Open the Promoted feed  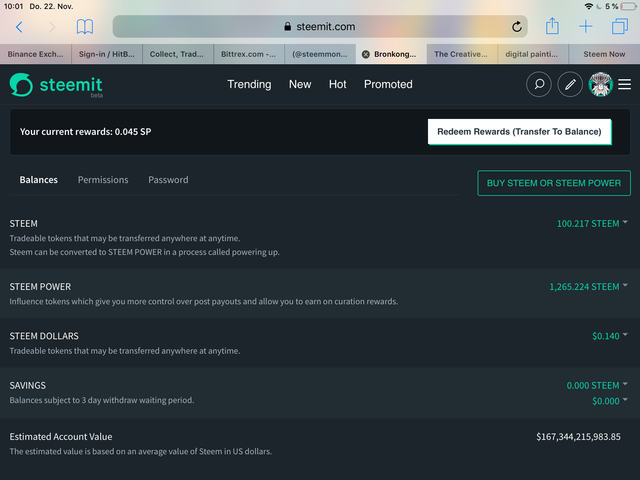coord(388,84)
